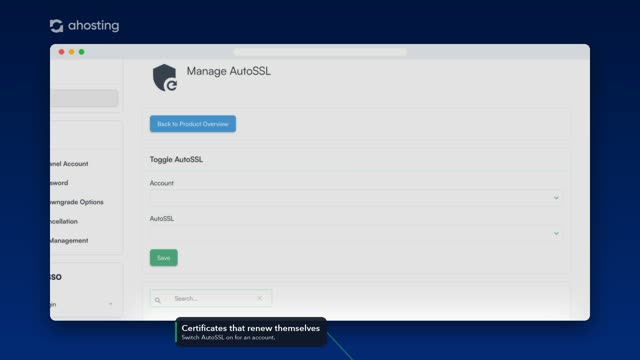Open the sidebar item ending in 'Account'
640x360 pixels.
coord(69,164)
